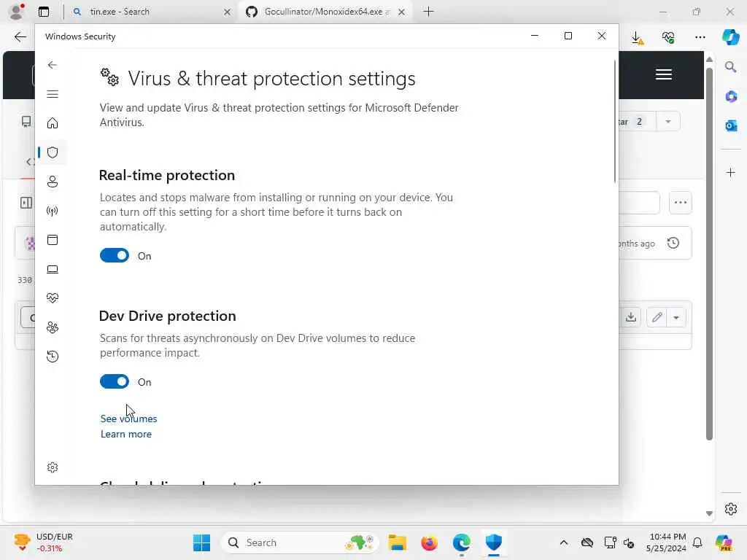The image size is (747, 560).
Task: Open Protection history sidebar icon
Action: point(53,356)
